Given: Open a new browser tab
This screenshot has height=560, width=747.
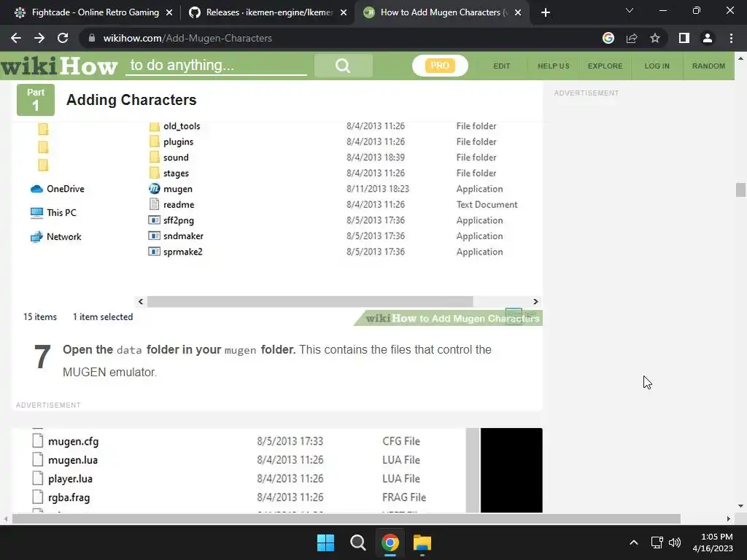Looking at the screenshot, I should pos(546,12).
